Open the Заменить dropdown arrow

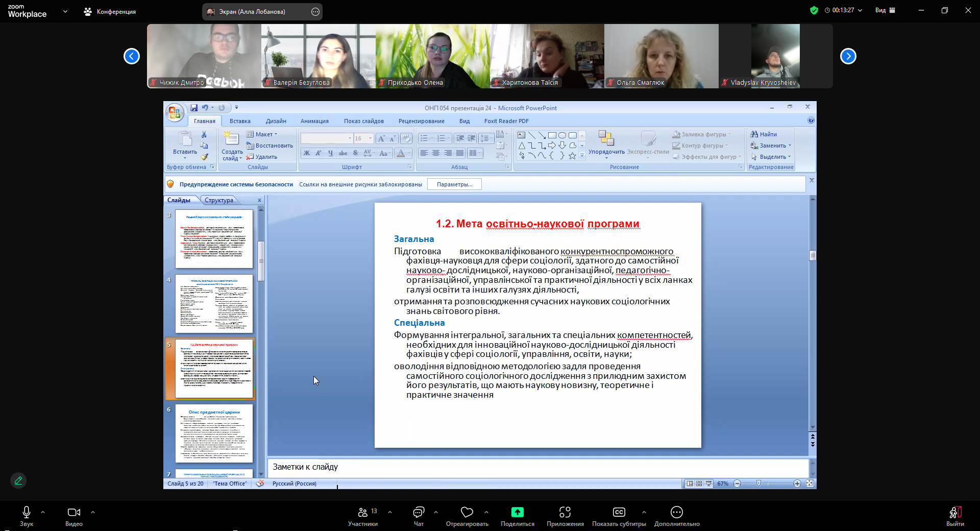(790, 146)
